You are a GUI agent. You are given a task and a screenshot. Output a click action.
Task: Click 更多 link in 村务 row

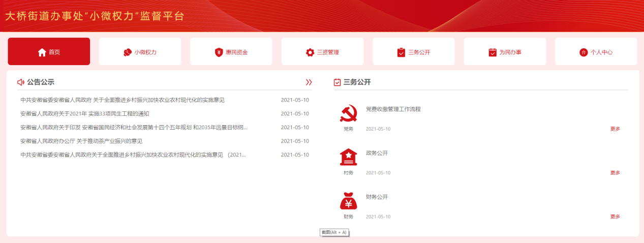615,173
